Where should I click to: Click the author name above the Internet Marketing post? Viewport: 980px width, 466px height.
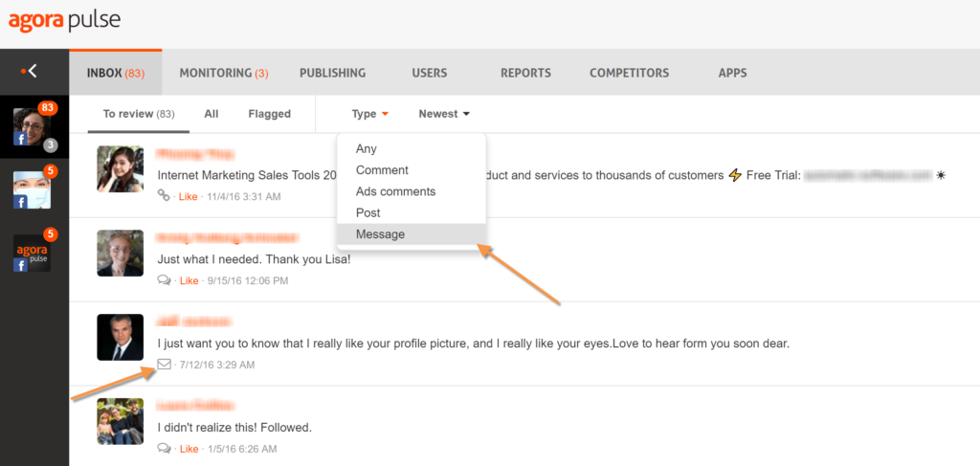195,154
